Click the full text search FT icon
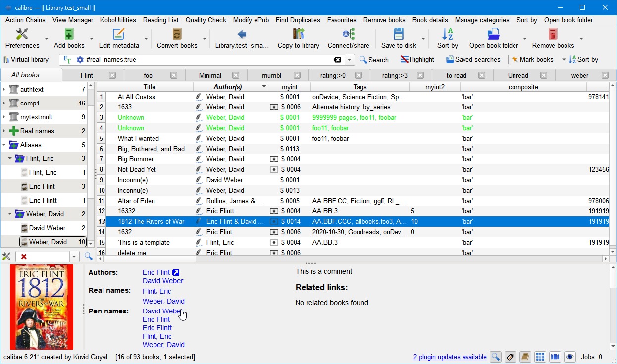Viewport: 617px width, 364px height. pos(67,60)
